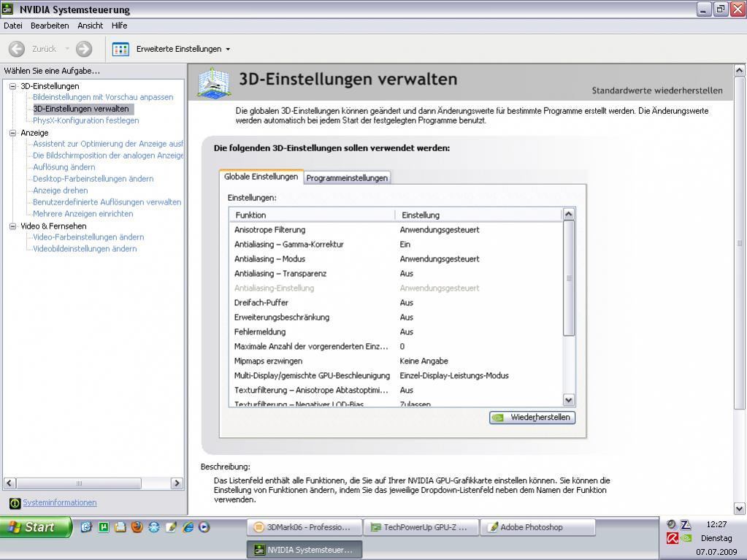Image resolution: width=747 pixels, height=560 pixels.
Task: Open Windows Media Player quick launch icon
Action: 204,527
